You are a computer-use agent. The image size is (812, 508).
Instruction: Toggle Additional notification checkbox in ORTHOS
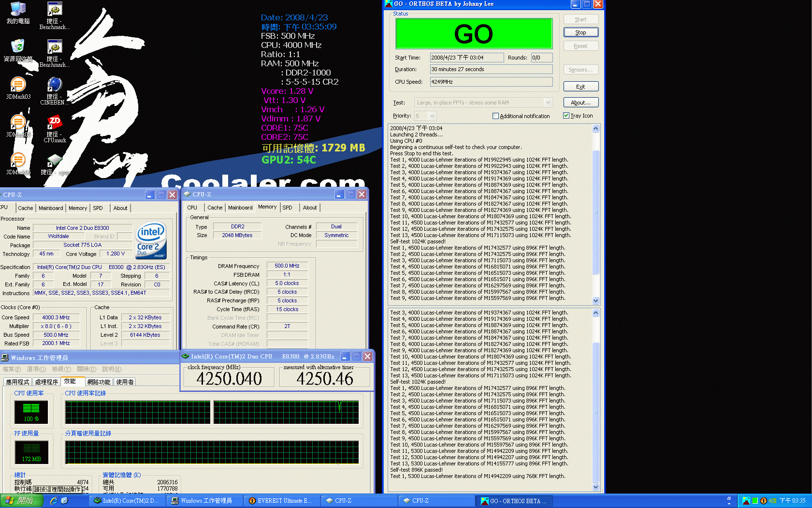pos(495,116)
